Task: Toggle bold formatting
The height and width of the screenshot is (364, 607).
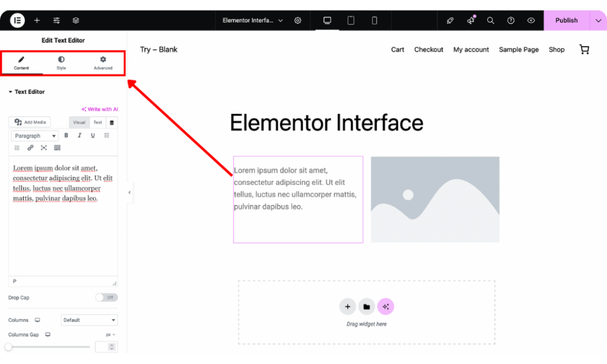Action: [x=66, y=135]
